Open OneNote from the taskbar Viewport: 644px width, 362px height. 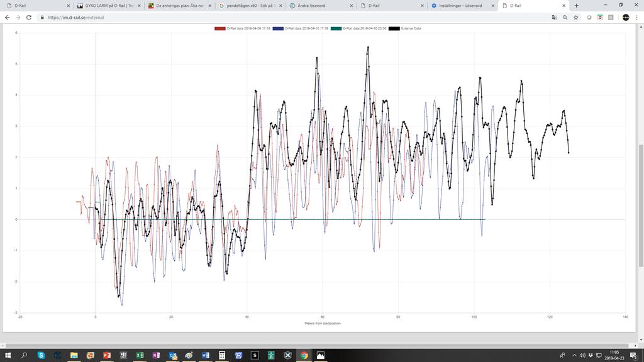(156, 355)
